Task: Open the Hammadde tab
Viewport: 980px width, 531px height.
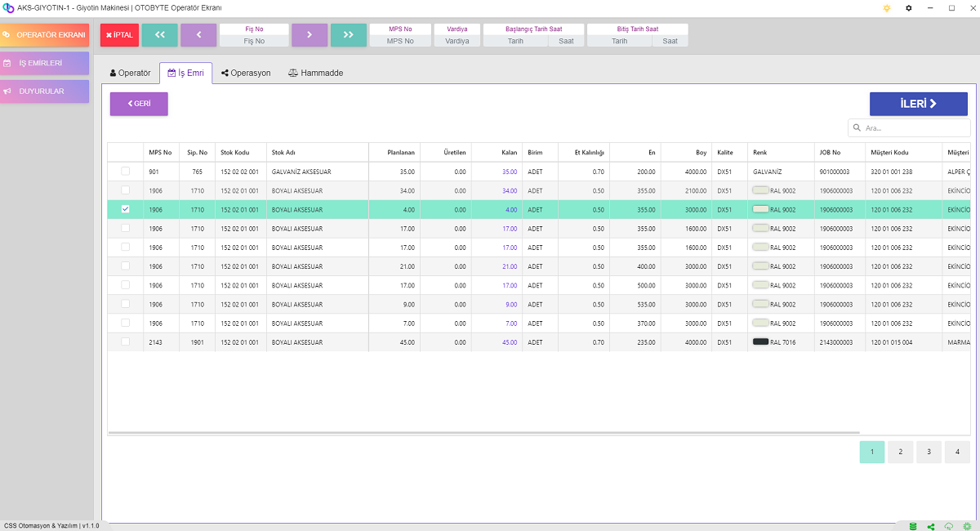Action: 315,73
